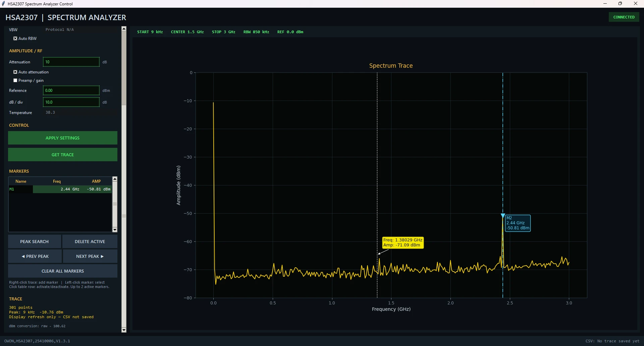Click the APPLY SETTINGS button
644x346 pixels.
pyautogui.click(x=63, y=138)
